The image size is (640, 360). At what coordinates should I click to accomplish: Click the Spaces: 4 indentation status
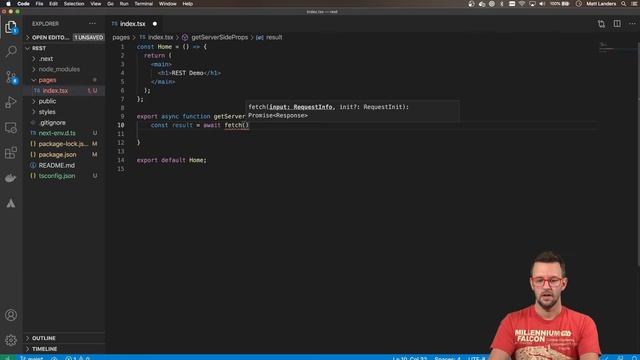(x=447, y=358)
